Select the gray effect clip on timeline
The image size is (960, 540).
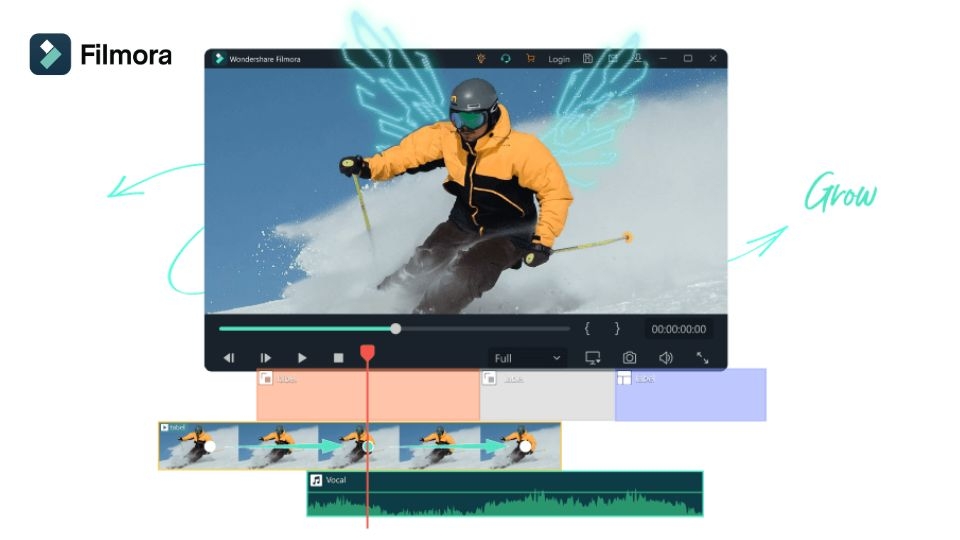click(547, 395)
